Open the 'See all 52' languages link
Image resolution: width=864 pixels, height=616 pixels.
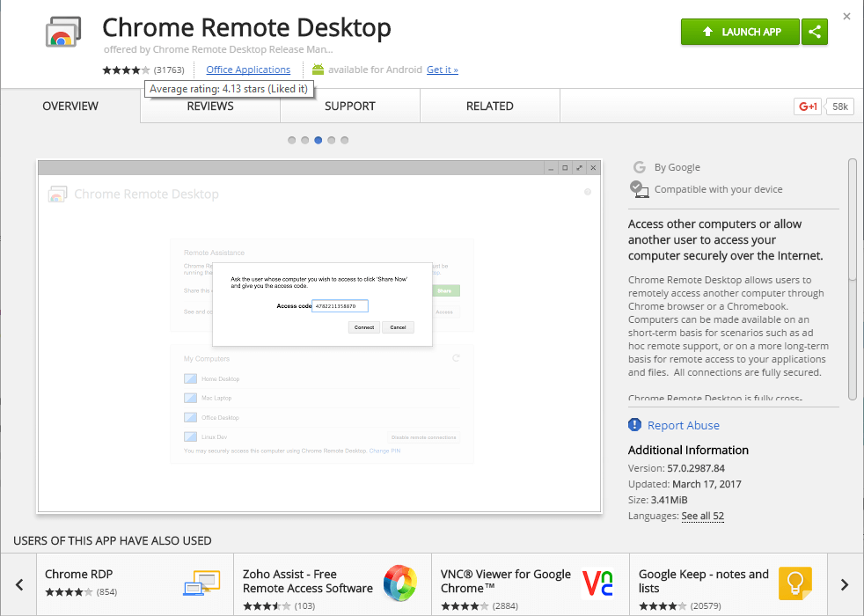point(703,516)
